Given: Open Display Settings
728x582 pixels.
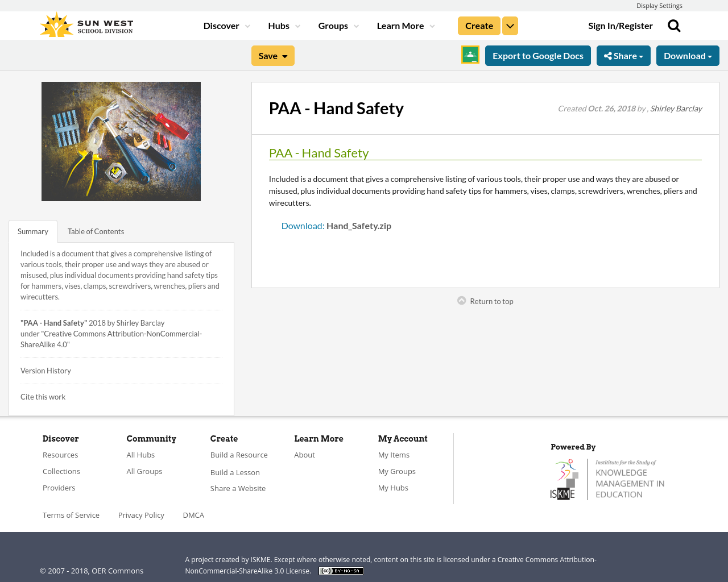Looking at the screenshot, I should [659, 5].
